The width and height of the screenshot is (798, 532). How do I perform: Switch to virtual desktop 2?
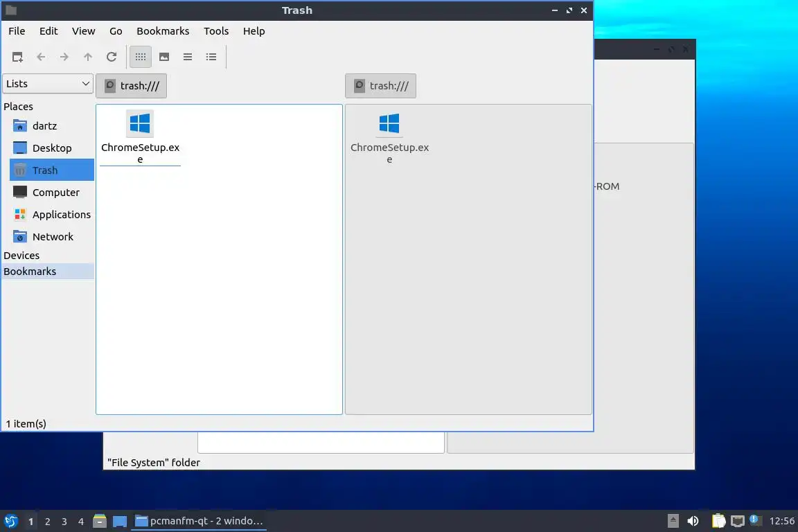coord(47,522)
